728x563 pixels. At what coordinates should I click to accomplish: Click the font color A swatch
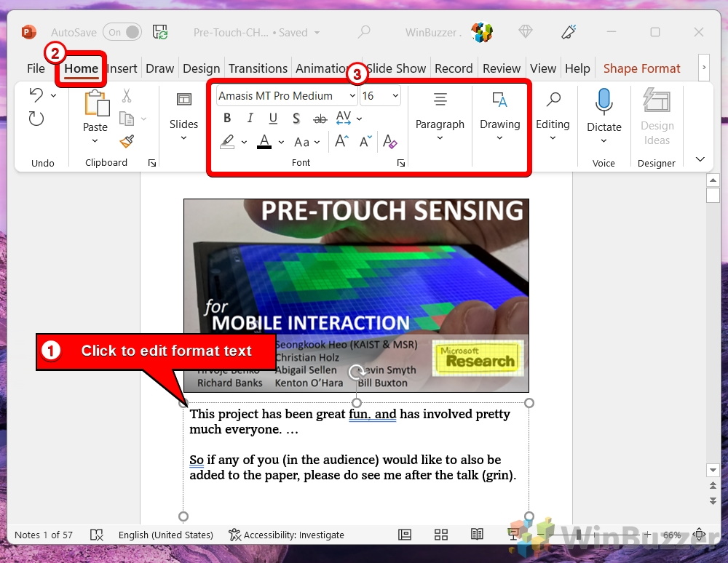click(x=264, y=142)
